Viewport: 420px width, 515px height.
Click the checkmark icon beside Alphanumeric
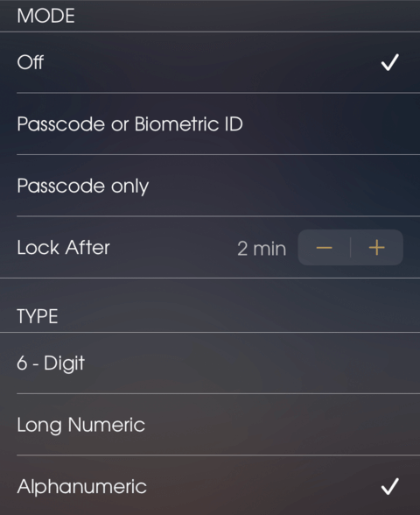[x=390, y=486]
